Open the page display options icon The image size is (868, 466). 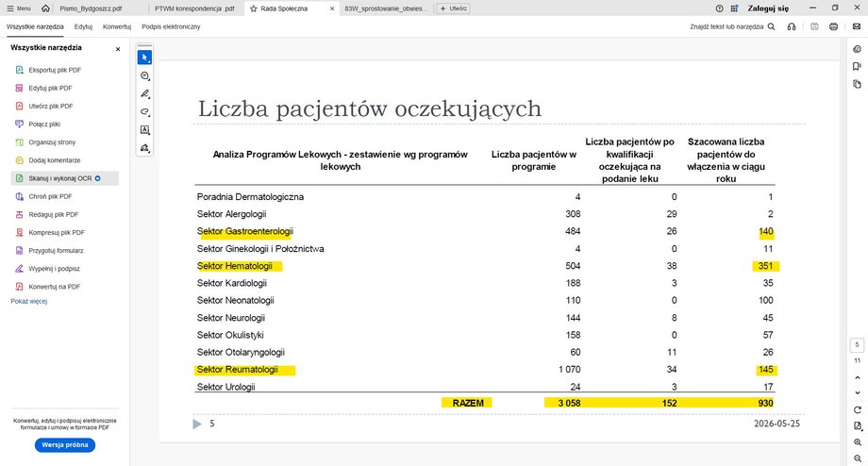[x=858, y=426]
